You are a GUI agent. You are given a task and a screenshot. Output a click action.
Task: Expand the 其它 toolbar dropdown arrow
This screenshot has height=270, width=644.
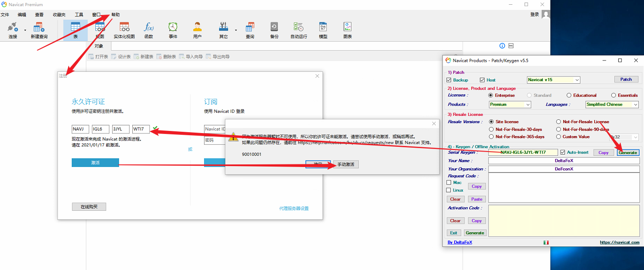(x=236, y=30)
